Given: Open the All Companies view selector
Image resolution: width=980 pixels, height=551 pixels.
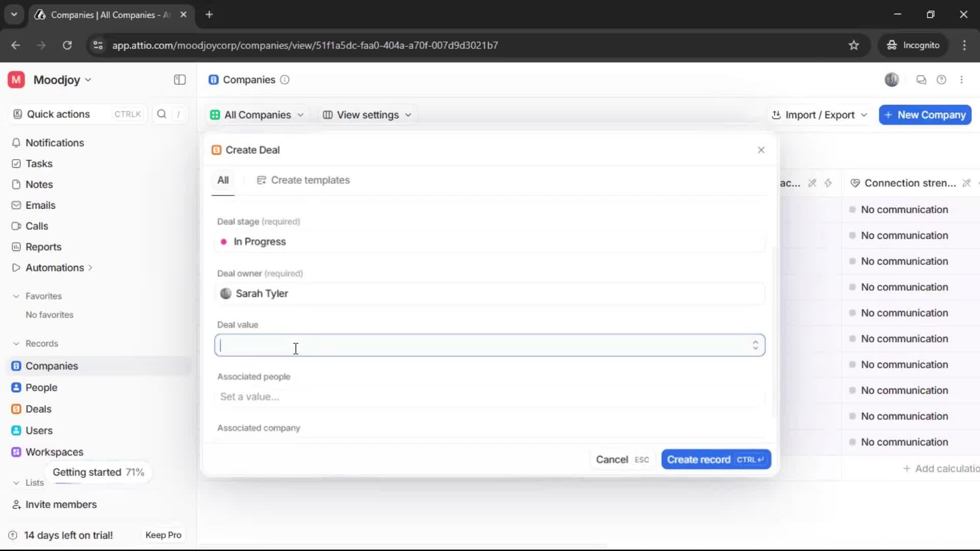Looking at the screenshot, I should click(x=257, y=115).
